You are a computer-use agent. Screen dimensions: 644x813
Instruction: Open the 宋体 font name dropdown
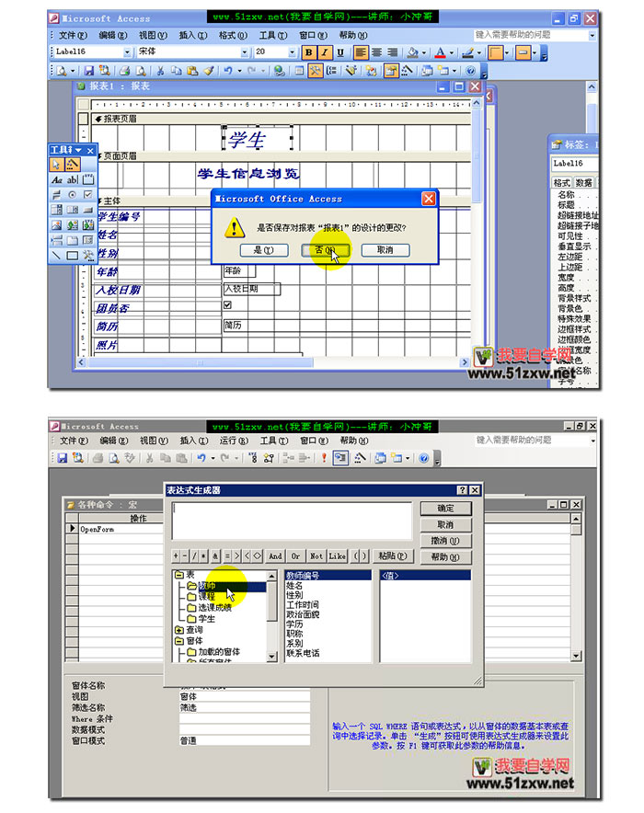(x=245, y=52)
